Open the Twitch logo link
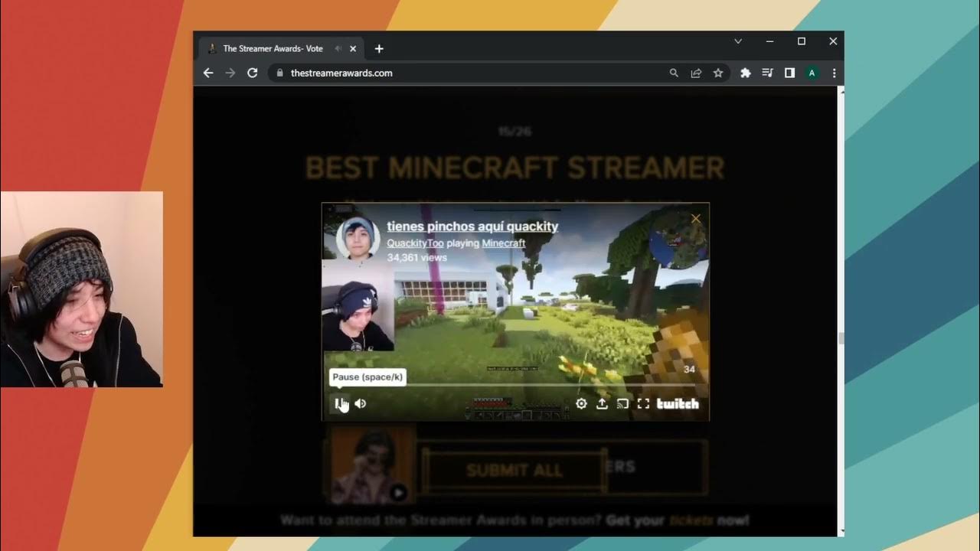The width and height of the screenshot is (980, 551). pyautogui.click(x=678, y=403)
